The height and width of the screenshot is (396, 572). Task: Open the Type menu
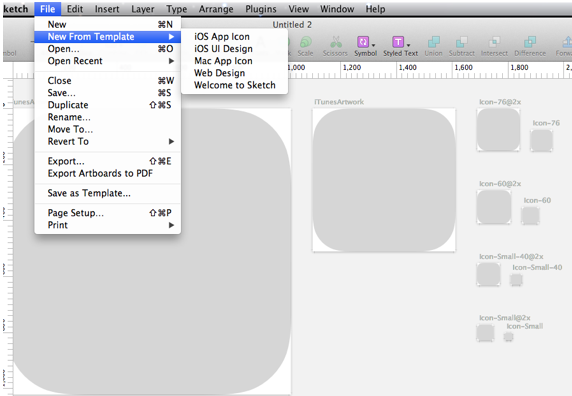pos(177,9)
